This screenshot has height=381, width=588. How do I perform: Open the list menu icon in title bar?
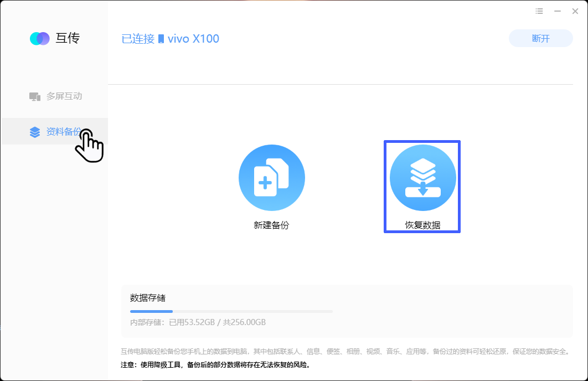point(539,11)
